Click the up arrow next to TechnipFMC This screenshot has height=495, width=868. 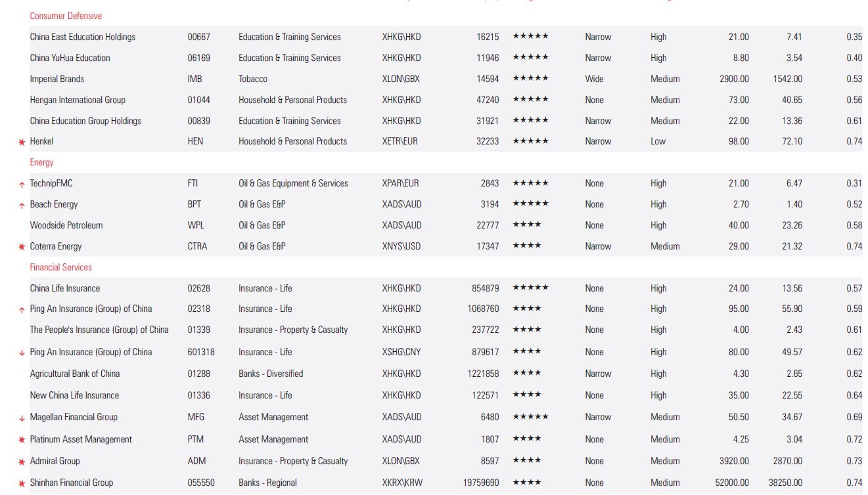coord(22,184)
